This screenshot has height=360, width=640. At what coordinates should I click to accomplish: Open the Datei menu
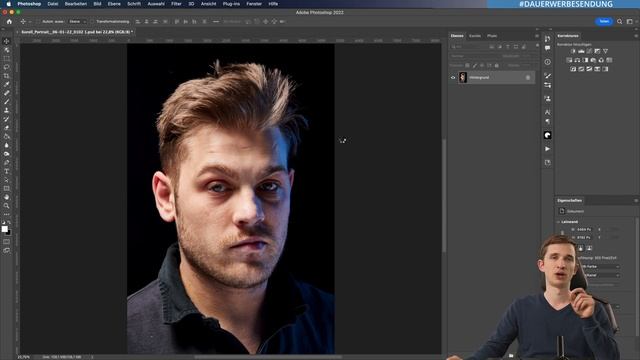pyautogui.click(x=53, y=4)
